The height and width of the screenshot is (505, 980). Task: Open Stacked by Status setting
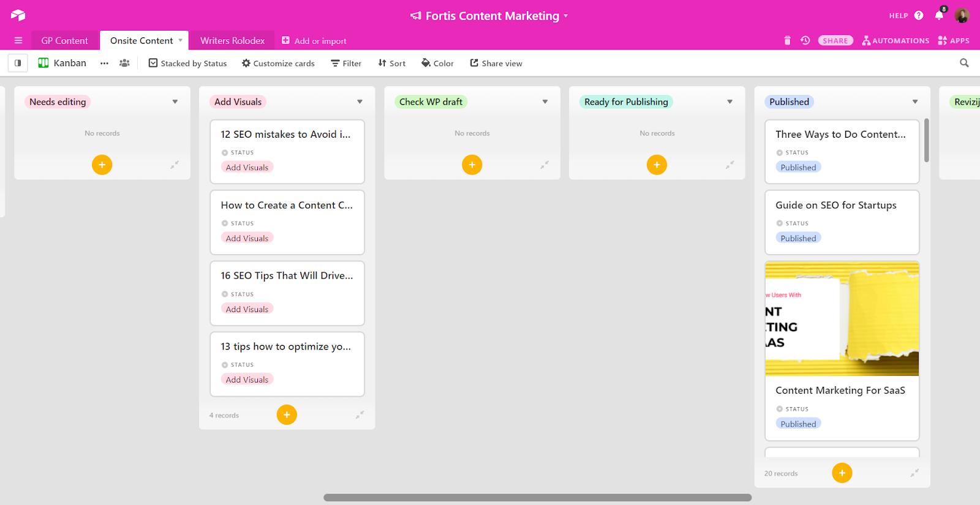(187, 63)
